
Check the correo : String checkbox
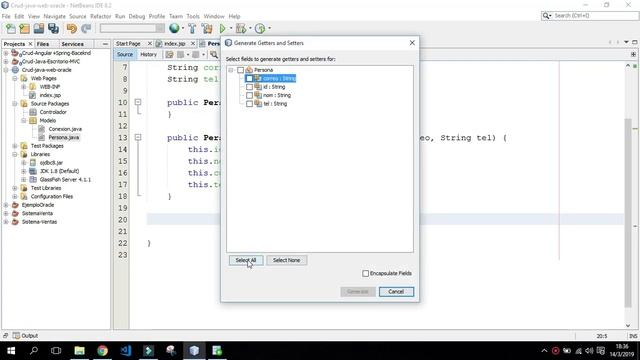coord(249,78)
